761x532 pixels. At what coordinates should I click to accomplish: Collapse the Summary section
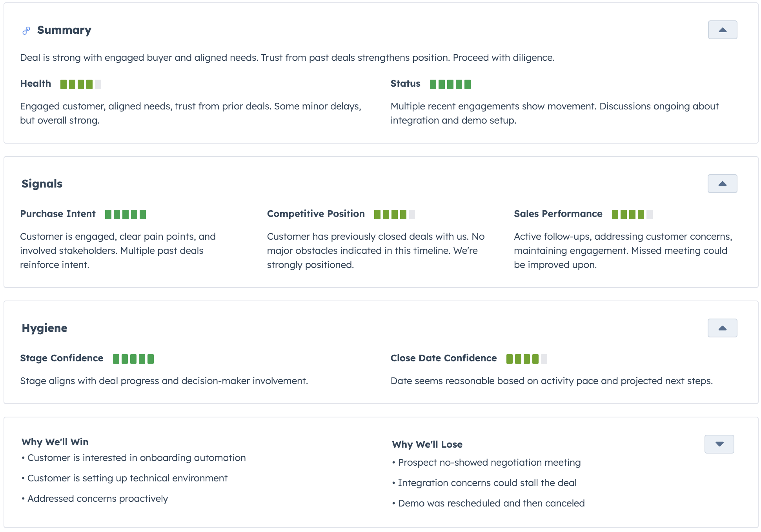(722, 29)
